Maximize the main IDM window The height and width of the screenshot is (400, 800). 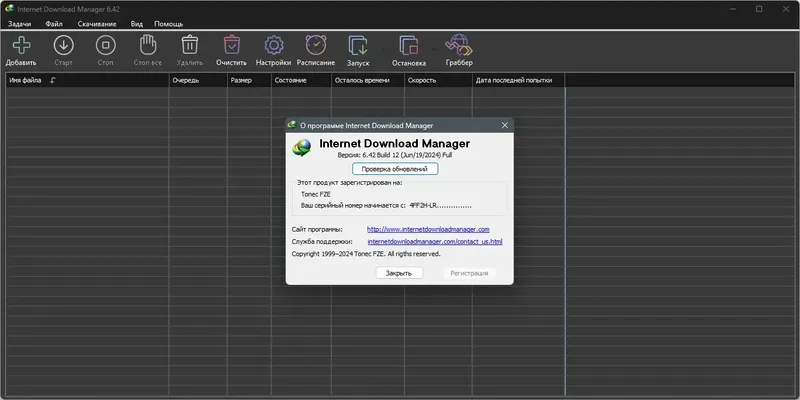(759, 9)
